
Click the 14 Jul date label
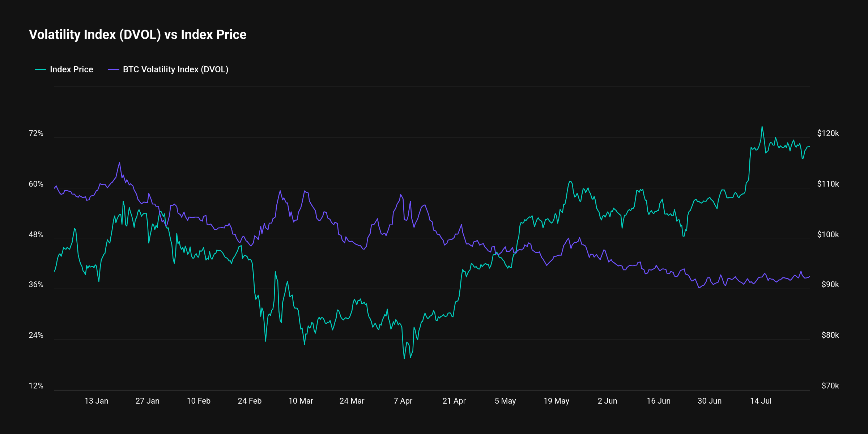pyautogui.click(x=761, y=401)
